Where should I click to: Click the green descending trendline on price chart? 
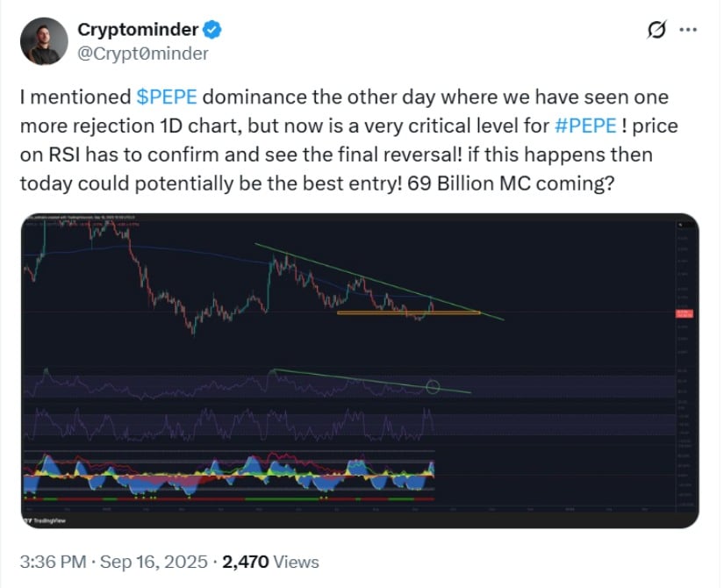coord(378,282)
